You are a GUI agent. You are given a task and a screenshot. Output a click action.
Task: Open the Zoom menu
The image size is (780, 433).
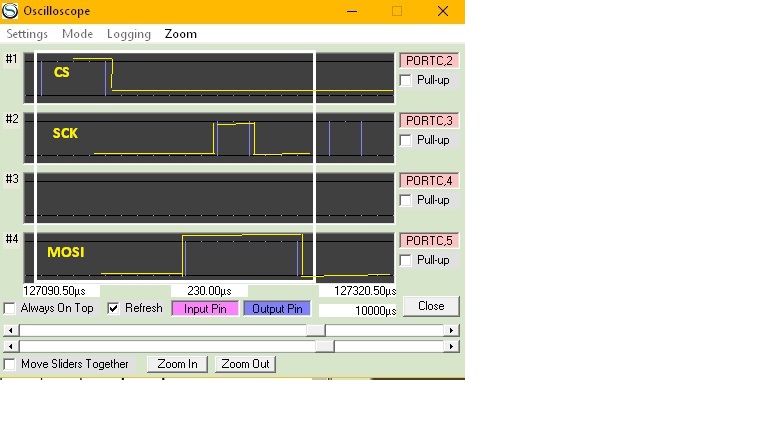pyautogui.click(x=181, y=34)
